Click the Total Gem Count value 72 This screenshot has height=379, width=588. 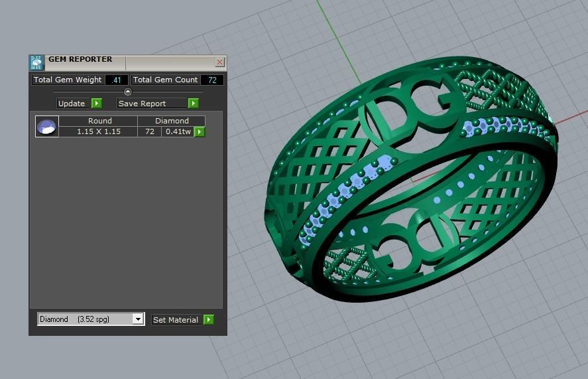pos(212,80)
